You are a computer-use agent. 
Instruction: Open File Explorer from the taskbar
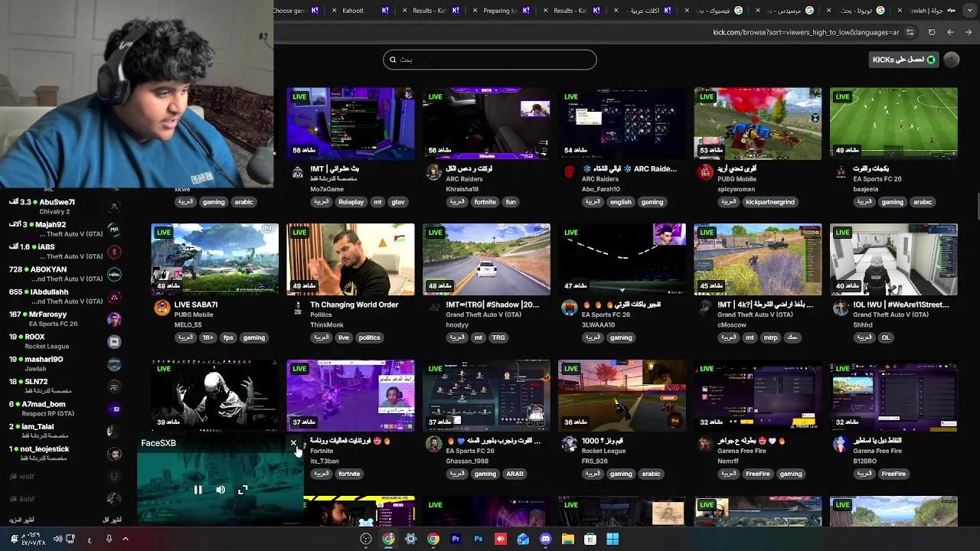click(568, 539)
